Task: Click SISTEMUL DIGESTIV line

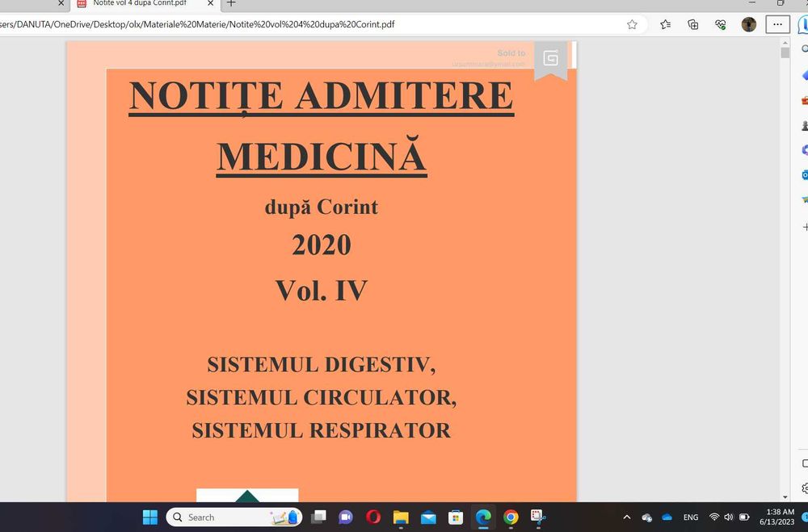Action: [x=321, y=365]
